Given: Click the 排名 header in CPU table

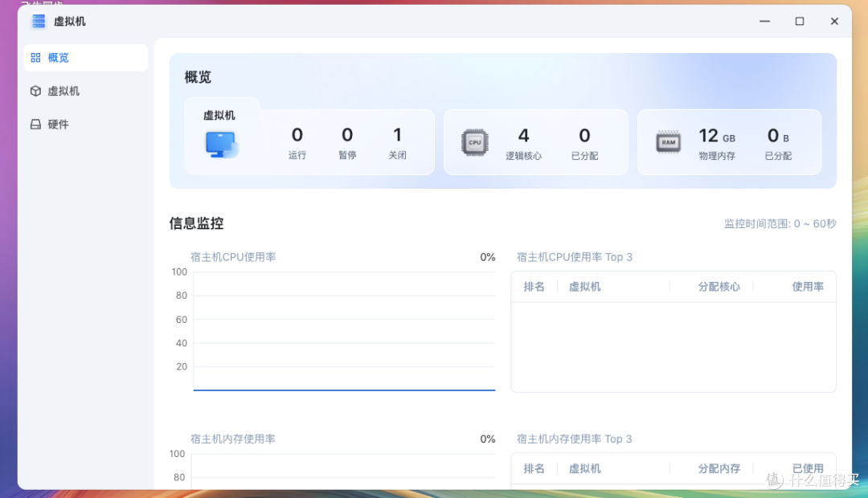Looking at the screenshot, I should (534, 287).
